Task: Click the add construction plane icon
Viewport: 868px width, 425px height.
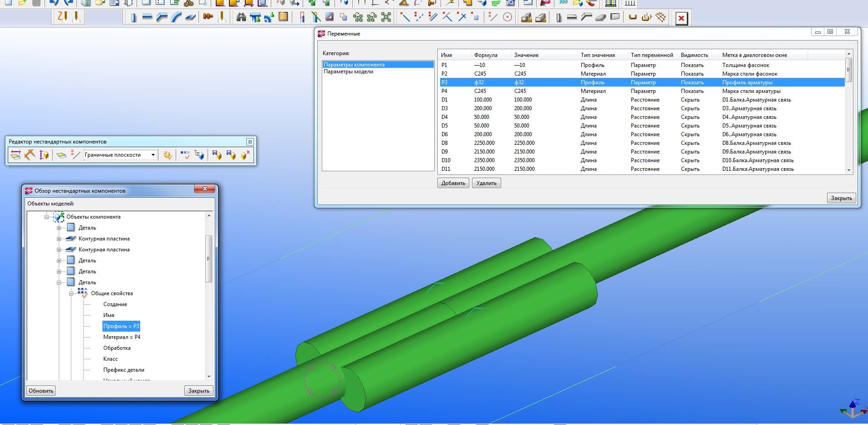Action: coord(61,155)
